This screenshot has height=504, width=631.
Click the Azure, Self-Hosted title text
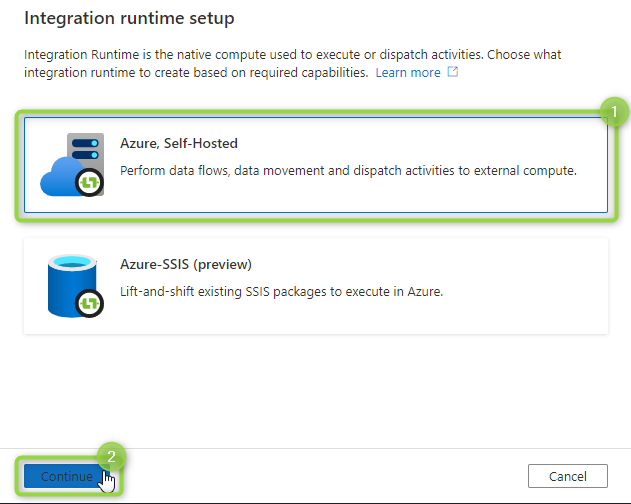click(x=179, y=143)
